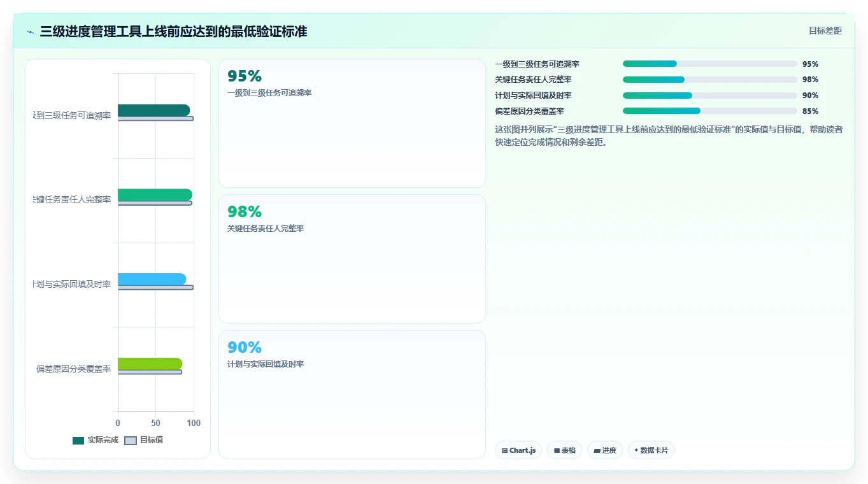
Task: Select the 进度 tag chip
Action: [605, 450]
